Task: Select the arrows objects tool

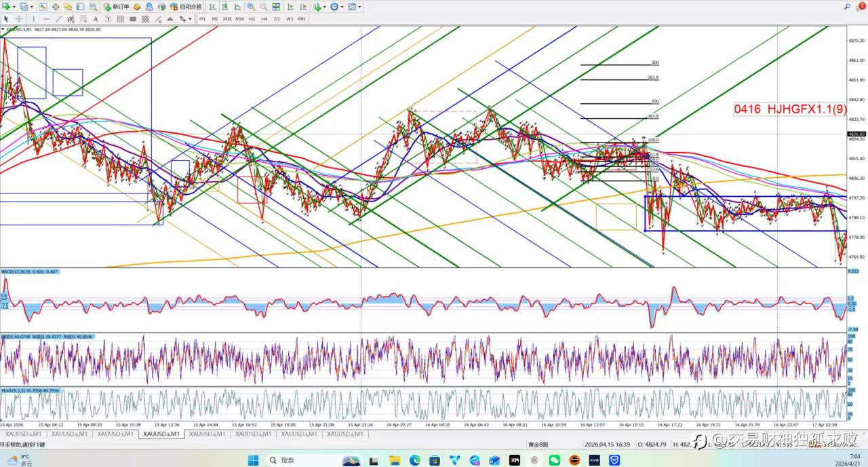Action: (182, 19)
